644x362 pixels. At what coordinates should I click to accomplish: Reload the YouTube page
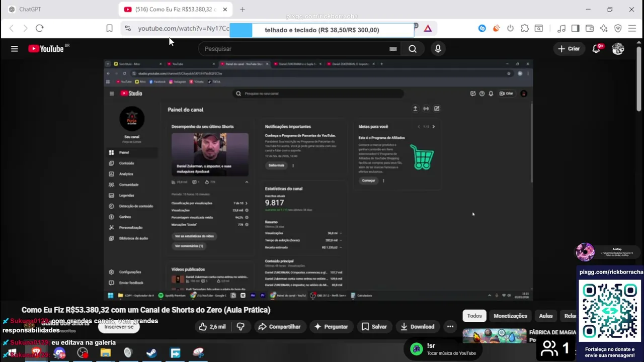pos(40,28)
